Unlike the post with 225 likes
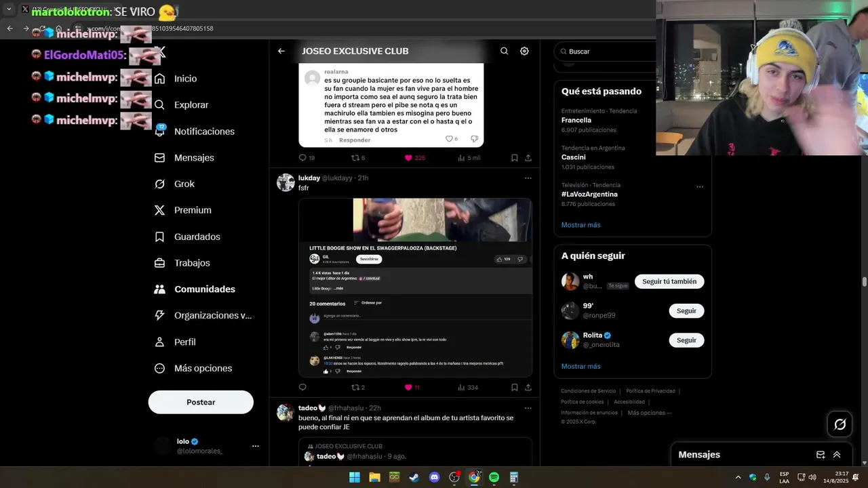Screen dimensions: 868x488 [414, 158]
